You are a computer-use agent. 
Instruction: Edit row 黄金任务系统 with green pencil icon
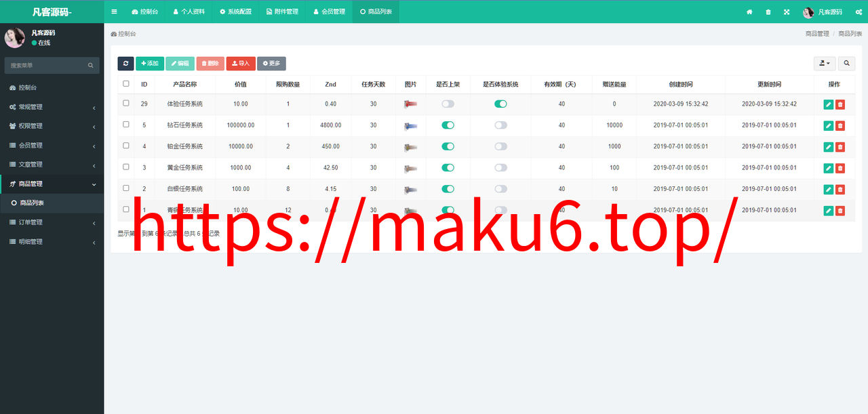click(x=829, y=168)
